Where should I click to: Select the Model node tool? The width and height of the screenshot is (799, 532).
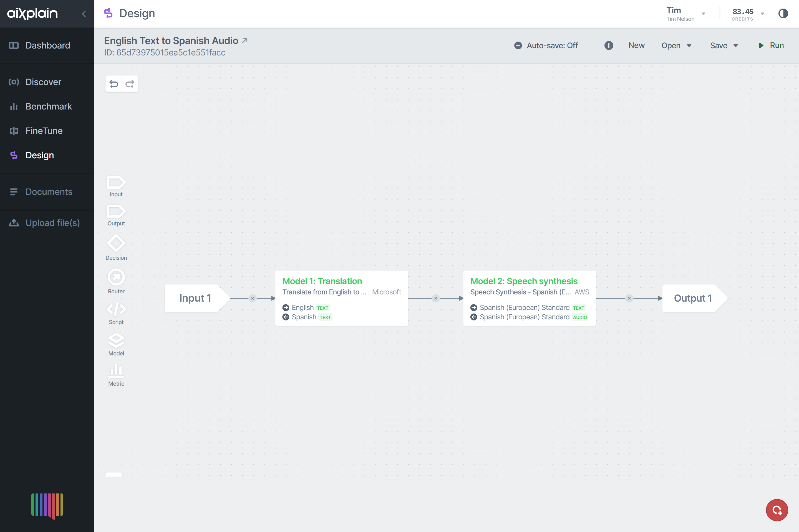click(x=116, y=344)
